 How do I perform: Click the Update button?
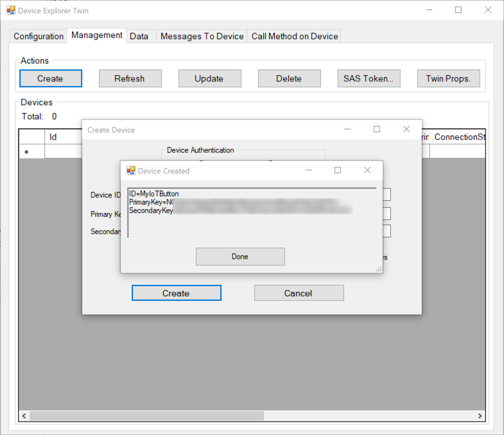click(210, 78)
